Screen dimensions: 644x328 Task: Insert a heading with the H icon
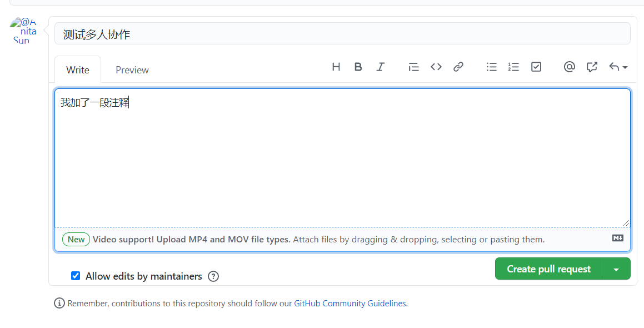pos(336,67)
